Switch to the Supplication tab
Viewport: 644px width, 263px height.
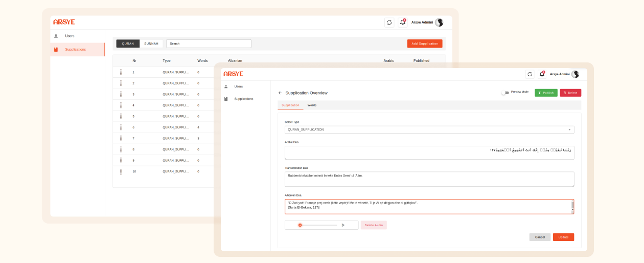coord(290,105)
